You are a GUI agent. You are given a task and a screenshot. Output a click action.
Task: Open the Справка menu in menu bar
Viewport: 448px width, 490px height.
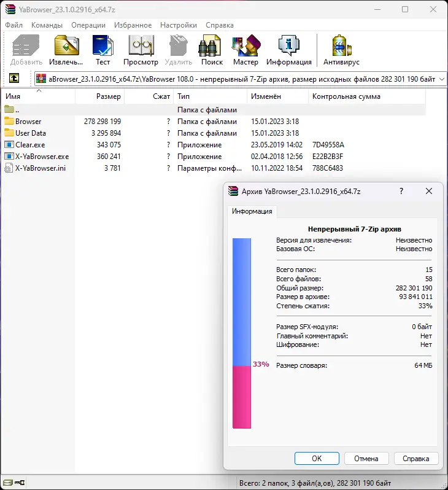pyautogui.click(x=220, y=25)
